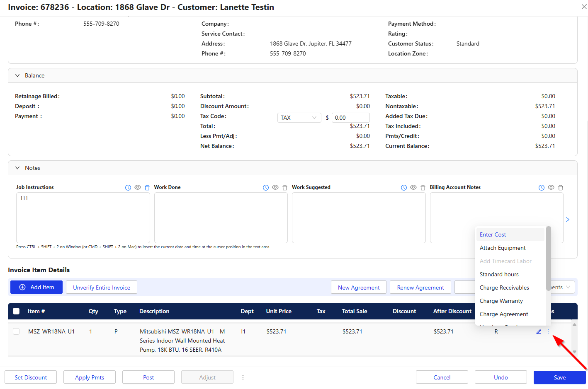Viewport: 588px width, 389px height.
Task: Close the invoice dialog with X
Action: pyautogui.click(x=584, y=7)
